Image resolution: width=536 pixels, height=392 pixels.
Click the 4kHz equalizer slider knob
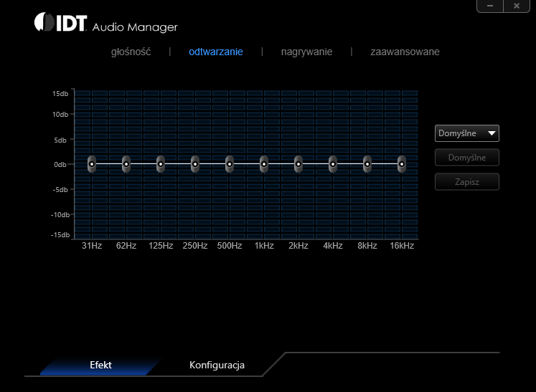coord(333,164)
